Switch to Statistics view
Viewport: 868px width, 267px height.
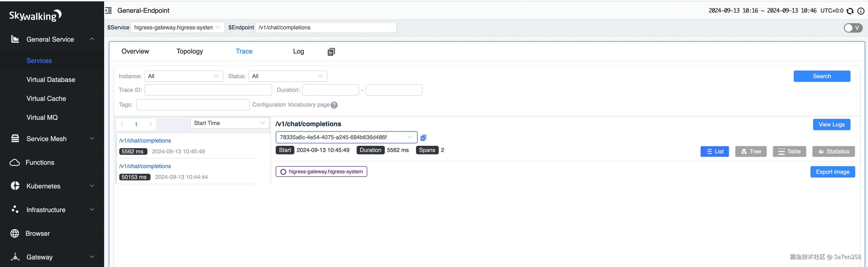click(834, 152)
